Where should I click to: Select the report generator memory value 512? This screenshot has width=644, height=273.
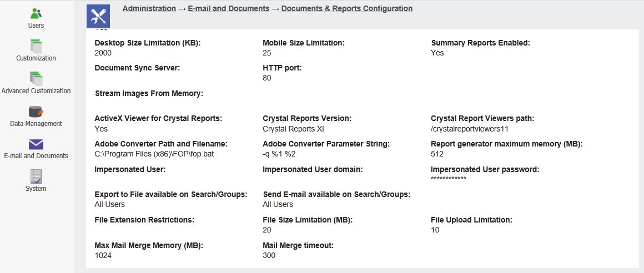click(437, 154)
